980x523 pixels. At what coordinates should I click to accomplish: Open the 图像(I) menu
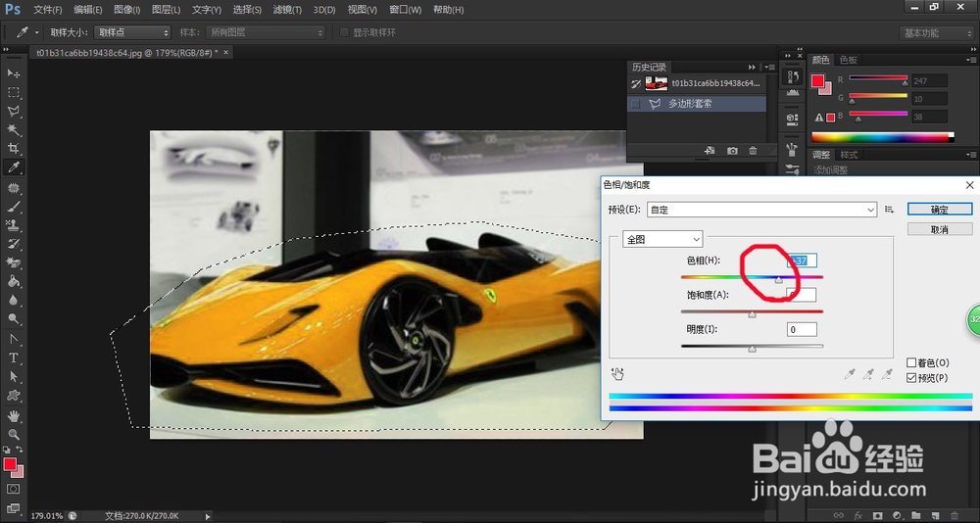click(126, 10)
